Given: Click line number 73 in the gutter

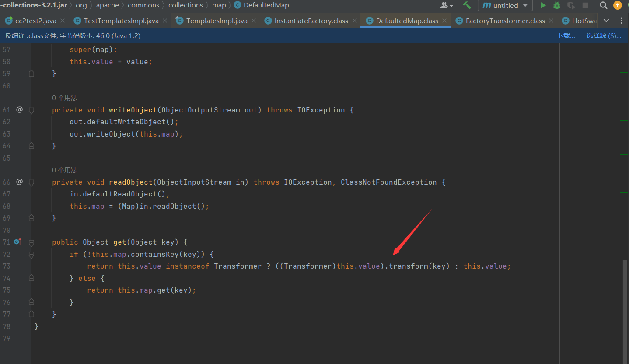Looking at the screenshot, I should coord(7,266).
